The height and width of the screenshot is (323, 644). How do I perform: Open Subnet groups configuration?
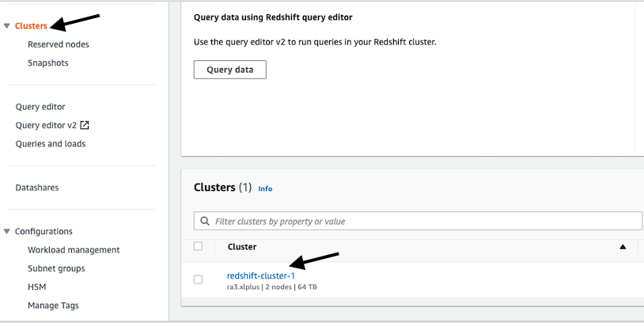point(56,268)
